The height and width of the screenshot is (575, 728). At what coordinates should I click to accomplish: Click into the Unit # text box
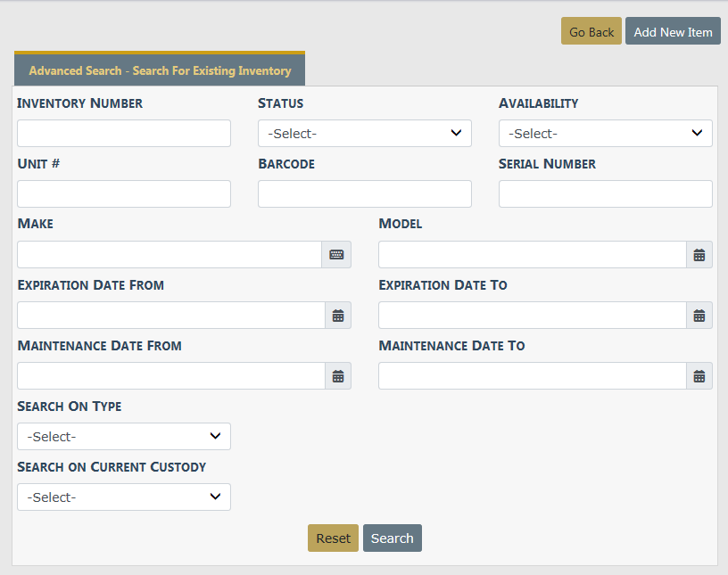click(x=124, y=194)
